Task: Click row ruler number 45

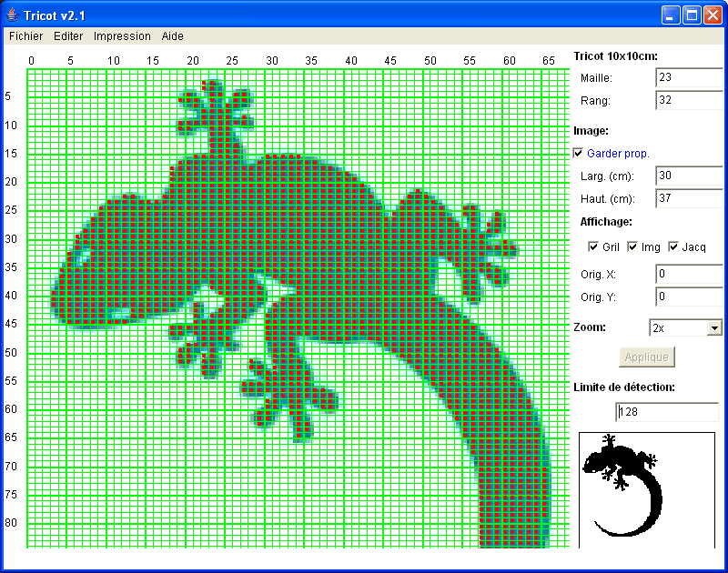Action: pyautogui.click(x=11, y=324)
